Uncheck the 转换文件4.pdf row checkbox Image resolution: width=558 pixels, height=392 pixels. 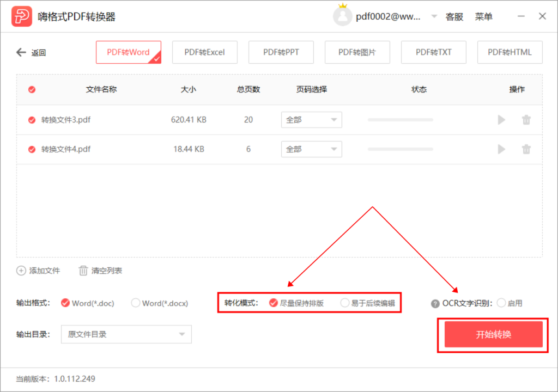(x=32, y=149)
